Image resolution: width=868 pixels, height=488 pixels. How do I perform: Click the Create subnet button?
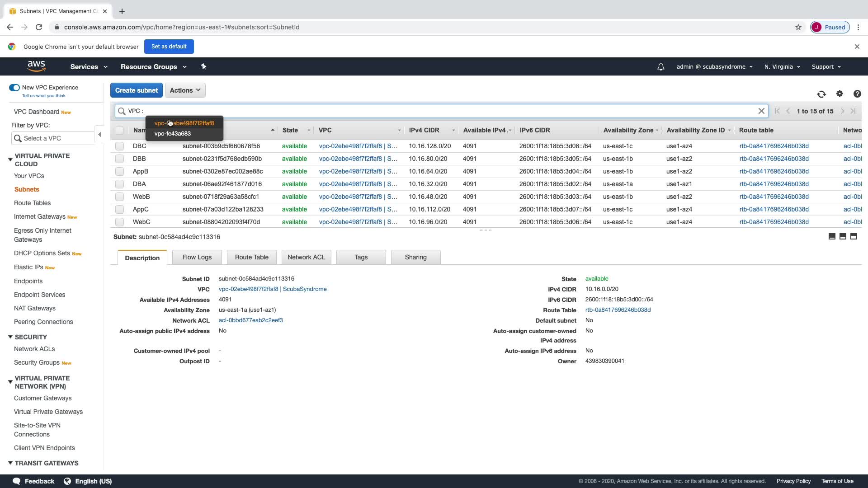pos(136,90)
